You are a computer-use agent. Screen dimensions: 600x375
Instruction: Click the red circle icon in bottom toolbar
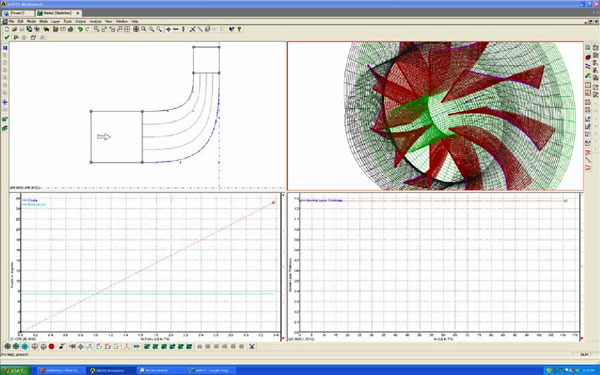[x=51, y=346]
